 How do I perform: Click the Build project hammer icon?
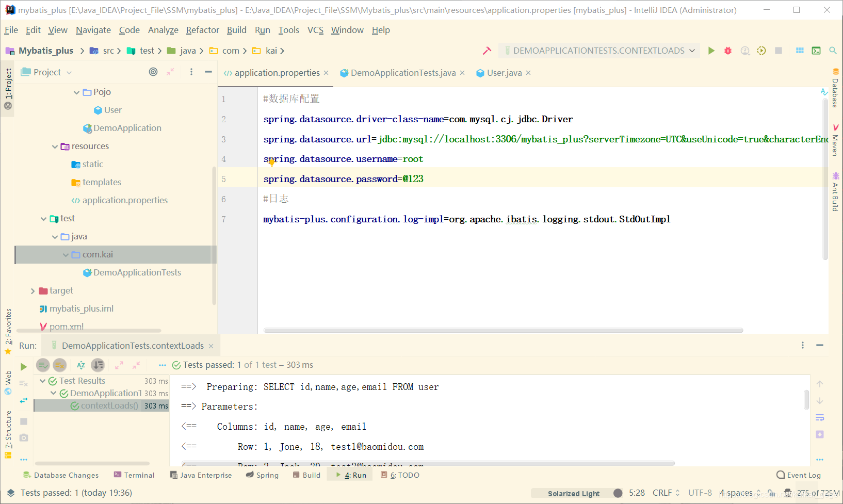coord(487,51)
